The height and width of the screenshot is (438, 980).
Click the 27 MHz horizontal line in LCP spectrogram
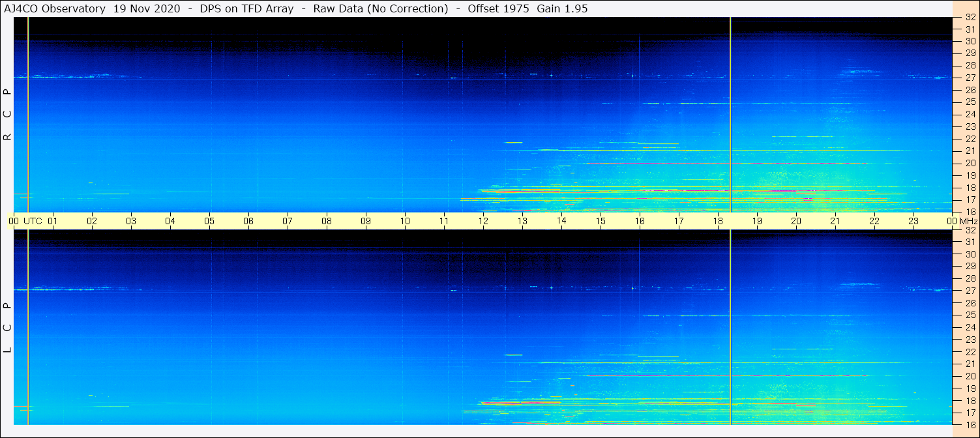pos(483,291)
